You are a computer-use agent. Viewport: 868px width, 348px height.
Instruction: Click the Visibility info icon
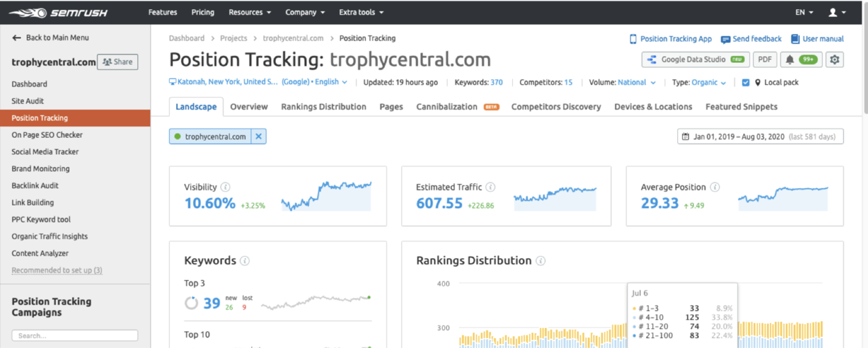[225, 187]
